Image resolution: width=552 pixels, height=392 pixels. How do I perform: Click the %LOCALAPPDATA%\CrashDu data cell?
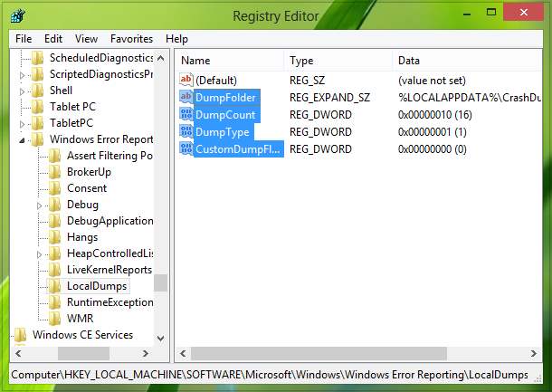470,98
